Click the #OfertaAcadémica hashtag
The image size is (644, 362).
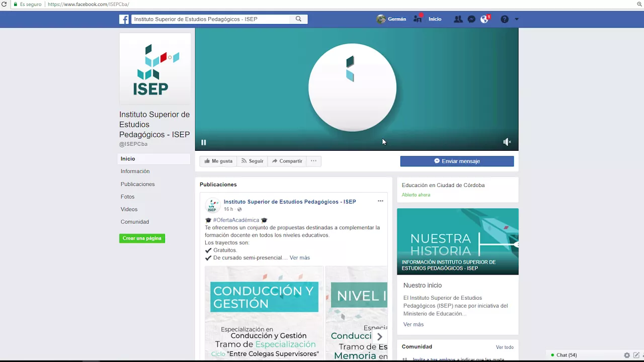tap(236, 220)
